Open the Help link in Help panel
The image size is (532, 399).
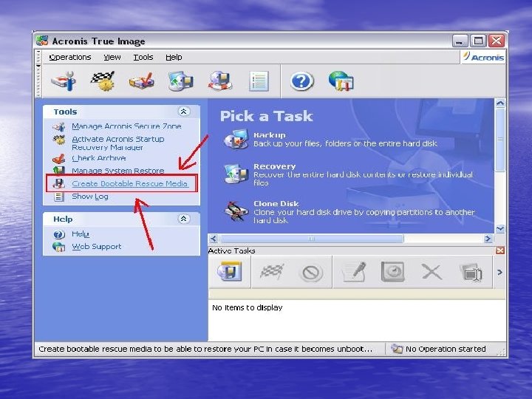[x=81, y=234]
